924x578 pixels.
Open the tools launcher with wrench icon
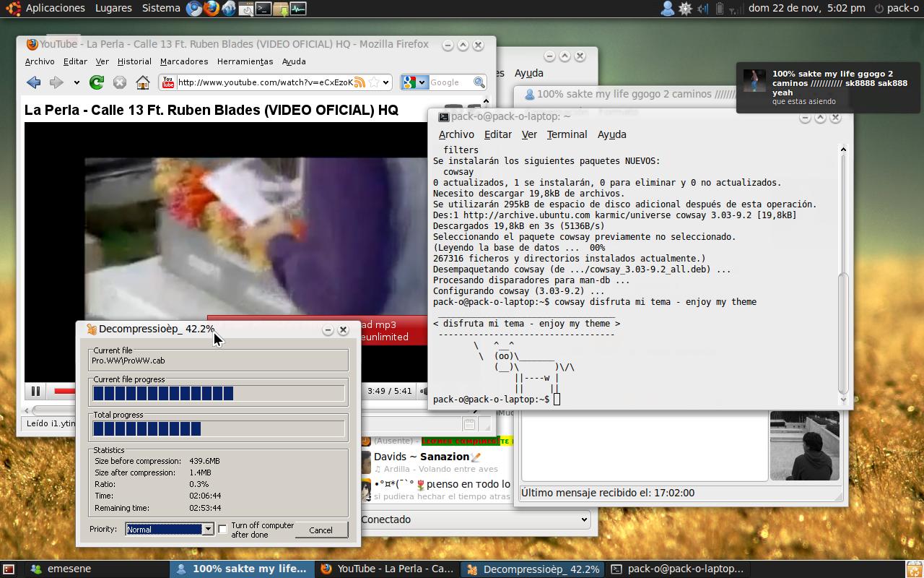246,9
